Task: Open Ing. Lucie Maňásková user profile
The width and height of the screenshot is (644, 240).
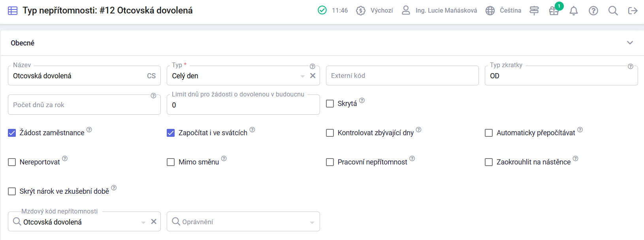Action: pyautogui.click(x=439, y=11)
